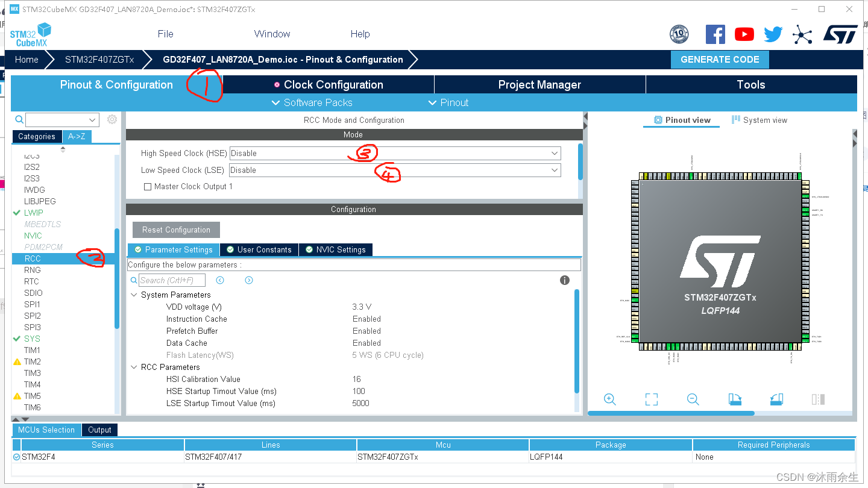Open the Help menu
This screenshot has width=868, height=488.
[360, 34]
